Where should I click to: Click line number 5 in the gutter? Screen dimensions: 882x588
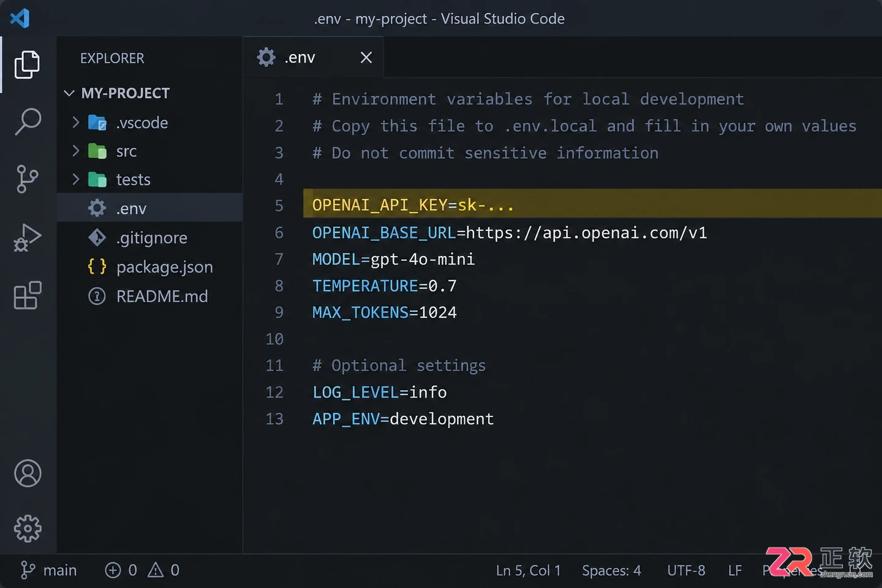279,205
